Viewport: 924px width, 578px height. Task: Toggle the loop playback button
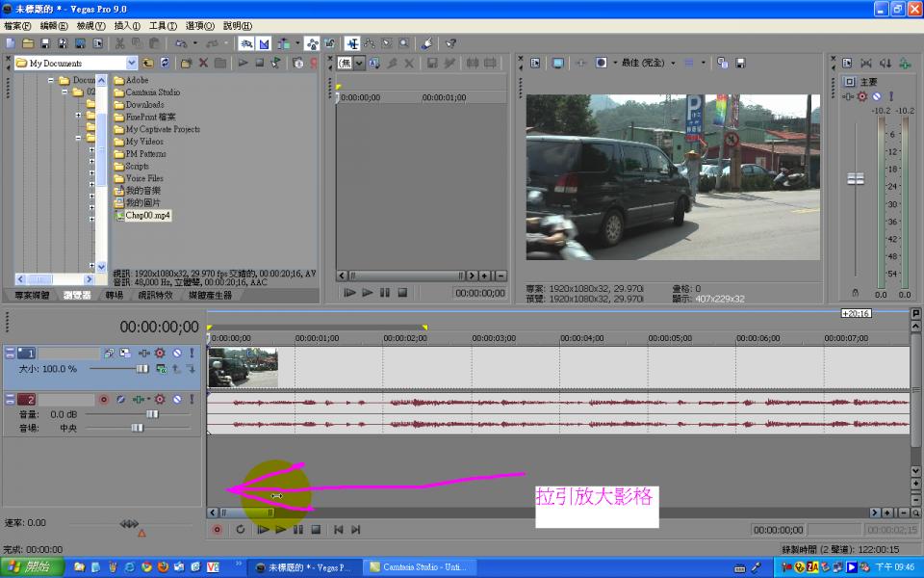click(241, 529)
